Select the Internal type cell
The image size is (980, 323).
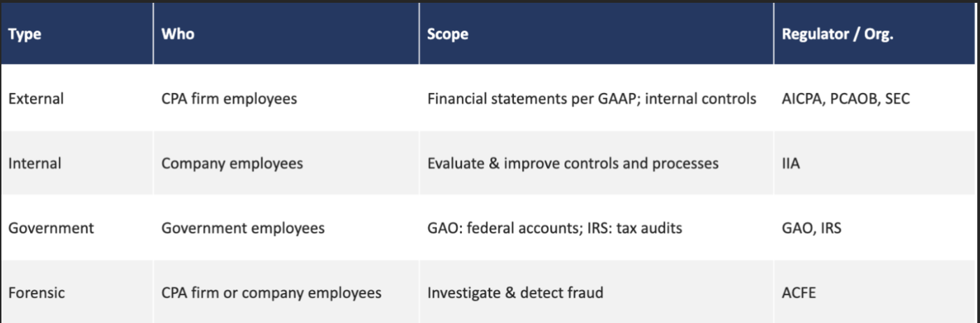[x=34, y=164]
